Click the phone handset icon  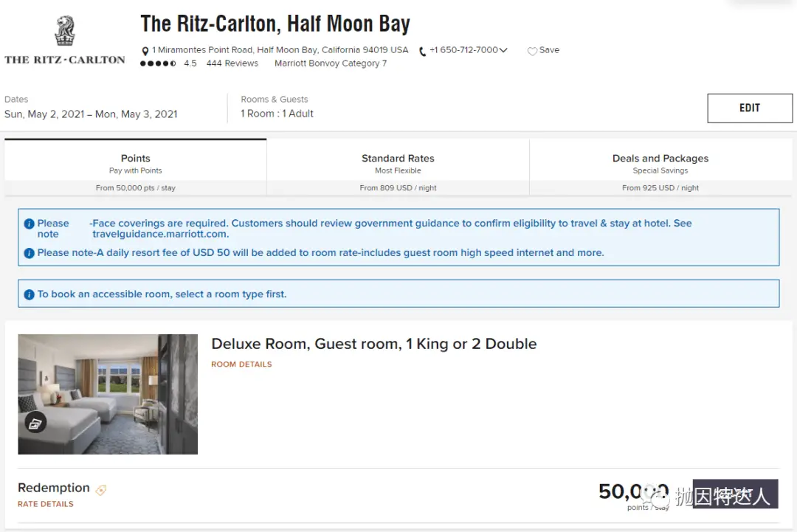pos(423,51)
